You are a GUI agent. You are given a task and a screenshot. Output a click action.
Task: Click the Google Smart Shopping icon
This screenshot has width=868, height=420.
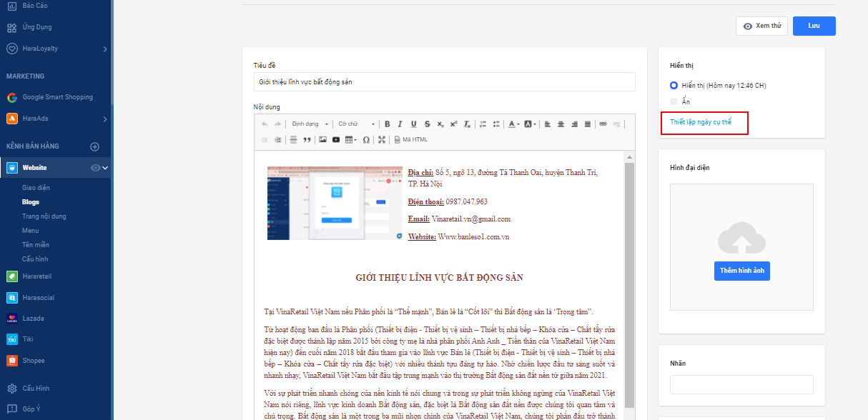click(12, 97)
